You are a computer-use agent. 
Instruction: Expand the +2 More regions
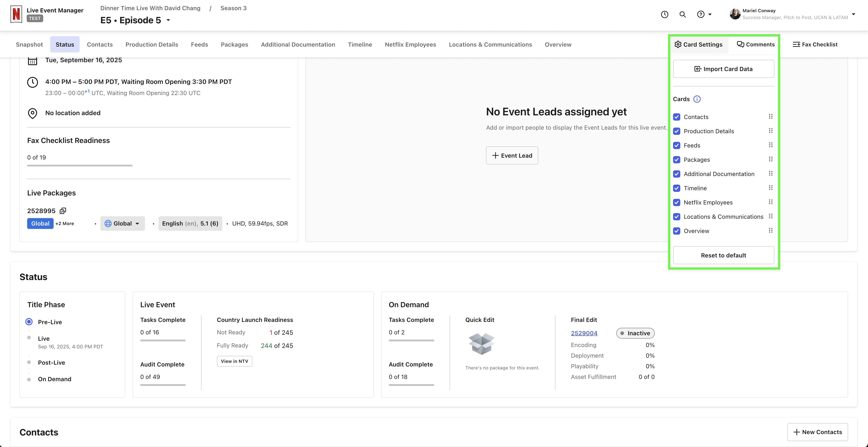[65, 223]
